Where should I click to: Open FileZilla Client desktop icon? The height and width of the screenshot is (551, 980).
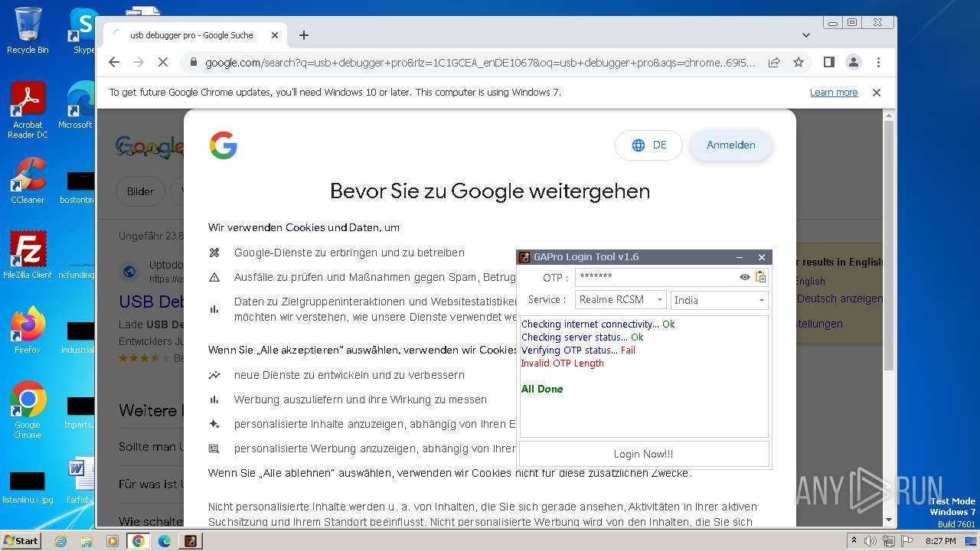(x=28, y=255)
